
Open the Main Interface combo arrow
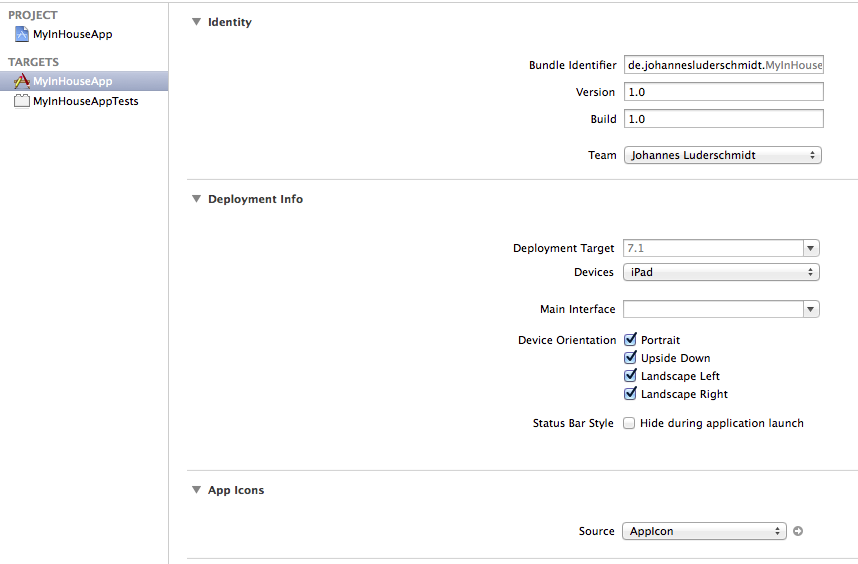(811, 310)
